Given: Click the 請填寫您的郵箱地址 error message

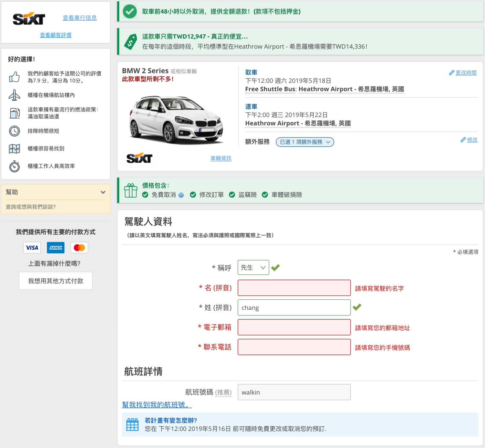Looking at the screenshot, I should (383, 328).
